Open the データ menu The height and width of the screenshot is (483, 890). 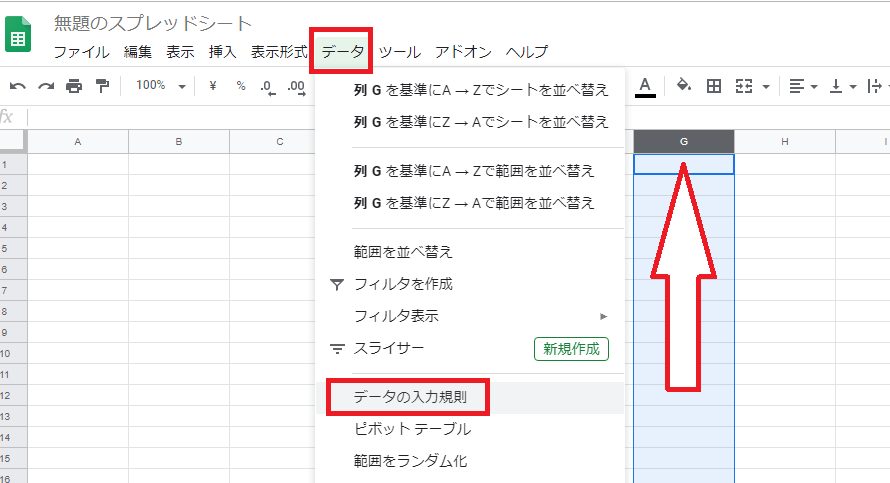pyautogui.click(x=342, y=52)
